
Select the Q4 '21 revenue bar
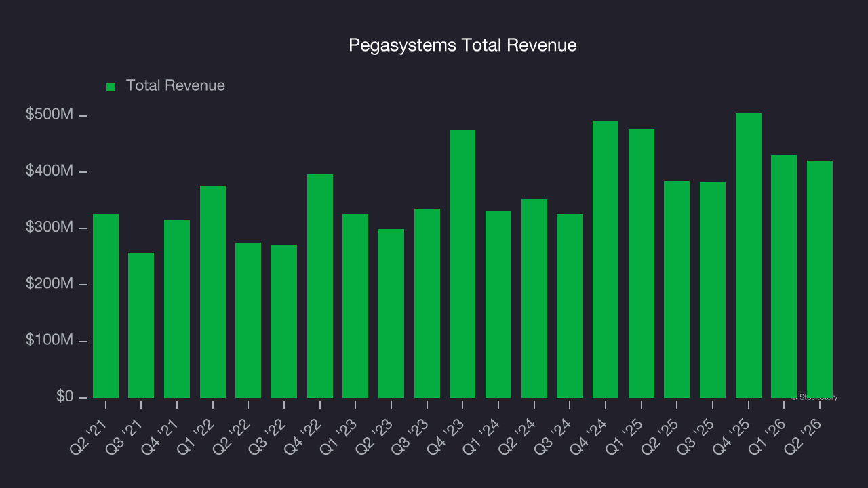click(177, 308)
